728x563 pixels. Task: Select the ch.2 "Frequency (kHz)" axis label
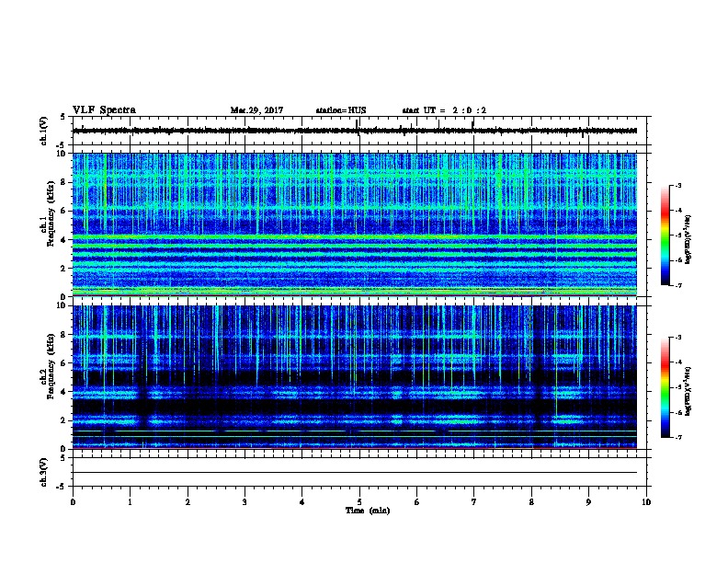coord(51,366)
